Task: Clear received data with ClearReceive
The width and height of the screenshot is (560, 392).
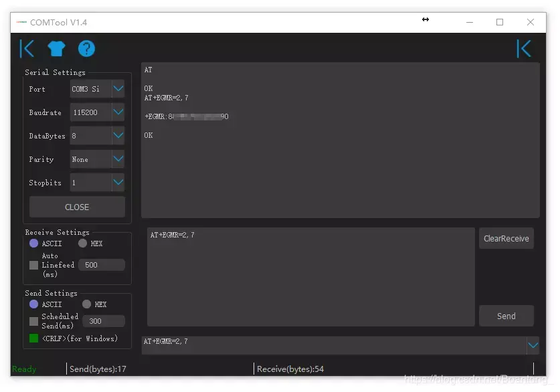Action: (x=506, y=238)
